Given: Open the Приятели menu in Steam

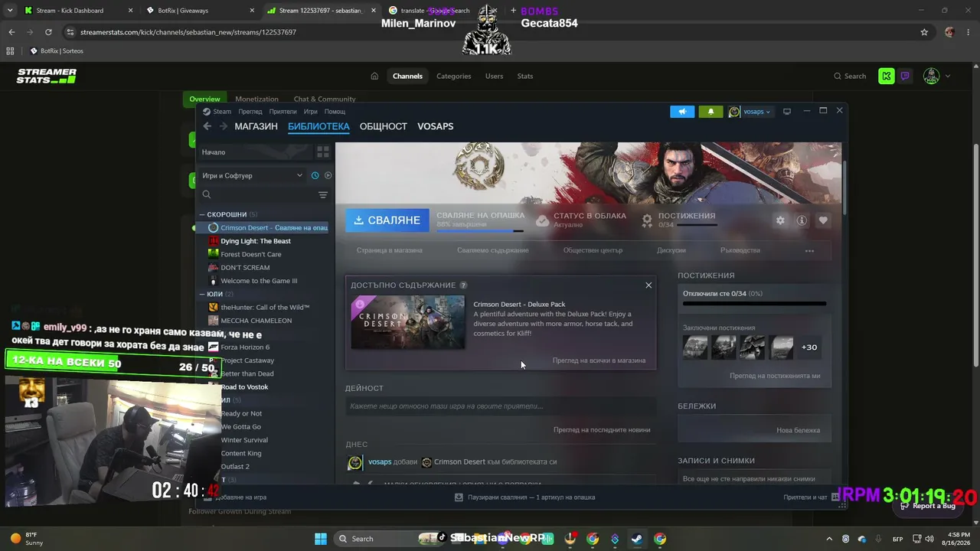Looking at the screenshot, I should point(283,112).
